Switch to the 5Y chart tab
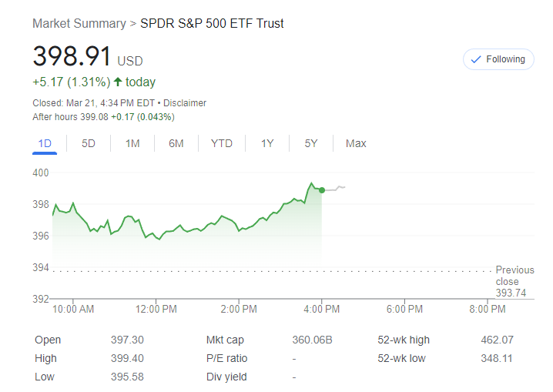This screenshot has width=553, height=392. point(311,143)
